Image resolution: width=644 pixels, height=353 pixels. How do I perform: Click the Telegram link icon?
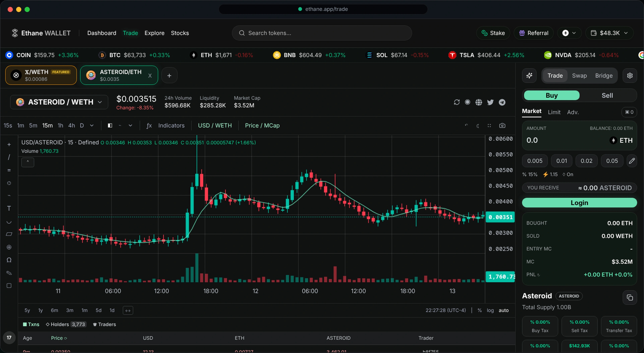coord(502,102)
